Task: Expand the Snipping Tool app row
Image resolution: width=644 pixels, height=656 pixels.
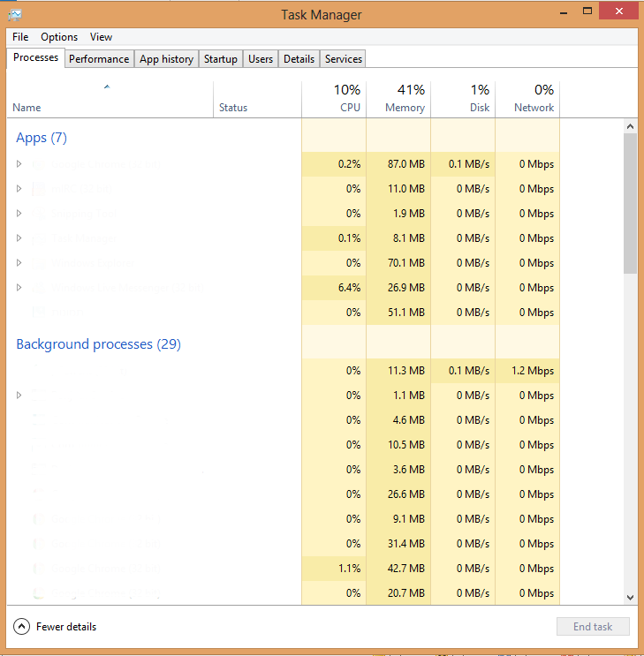Action: [19, 214]
